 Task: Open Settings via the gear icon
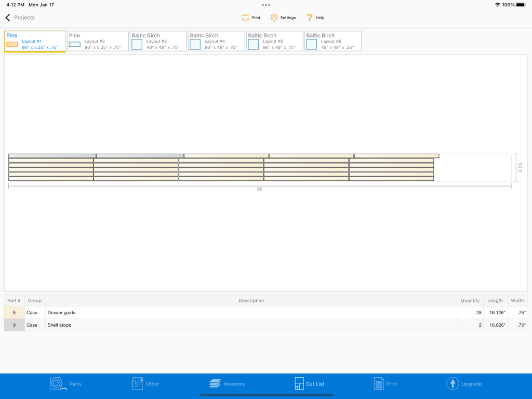[274, 17]
